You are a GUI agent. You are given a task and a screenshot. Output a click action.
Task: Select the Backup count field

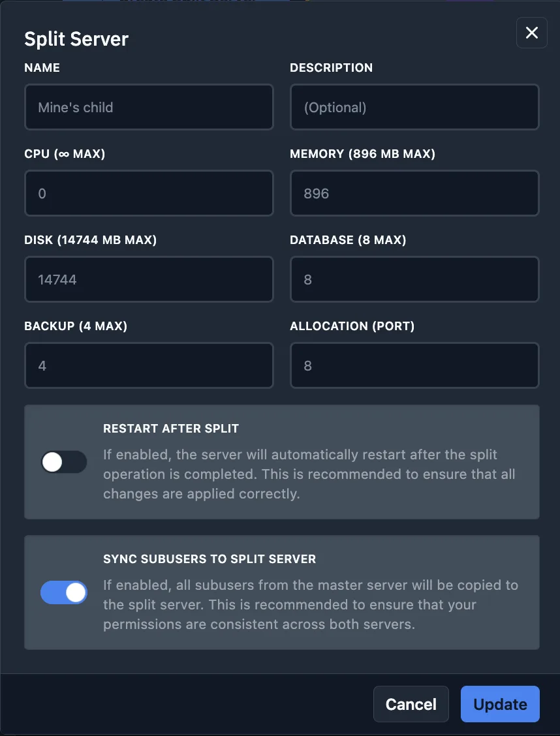pos(149,365)
